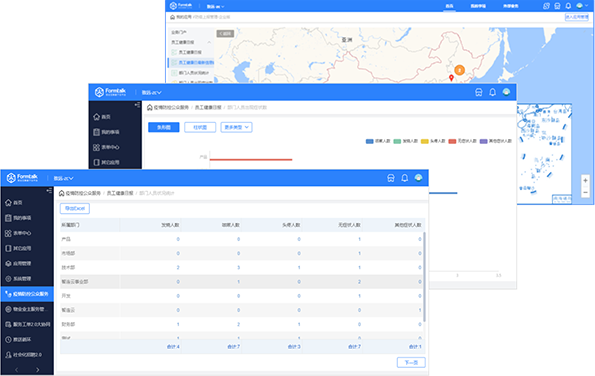Select the highlighted blue sidebar menu item

click(27, 294)
